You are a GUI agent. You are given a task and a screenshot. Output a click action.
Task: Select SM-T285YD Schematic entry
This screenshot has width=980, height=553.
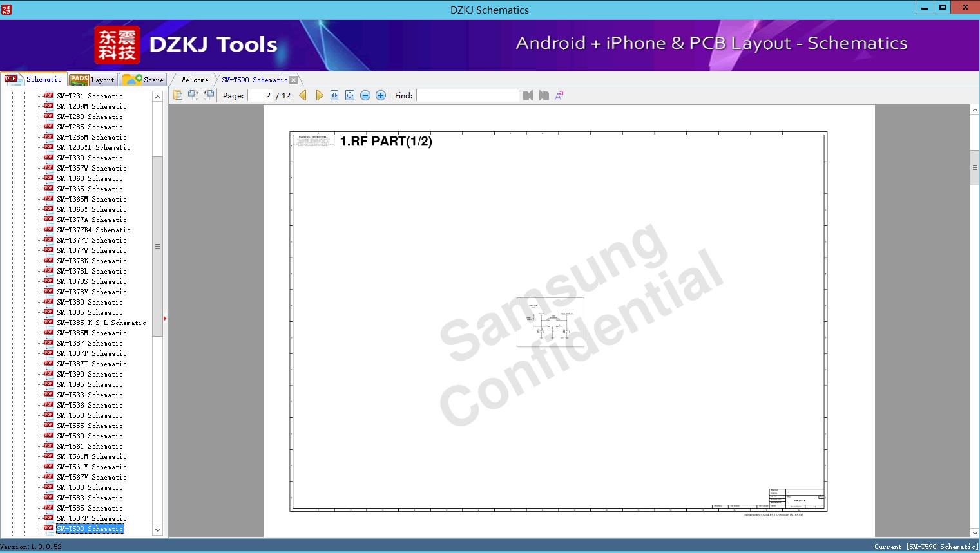(93, 147)
